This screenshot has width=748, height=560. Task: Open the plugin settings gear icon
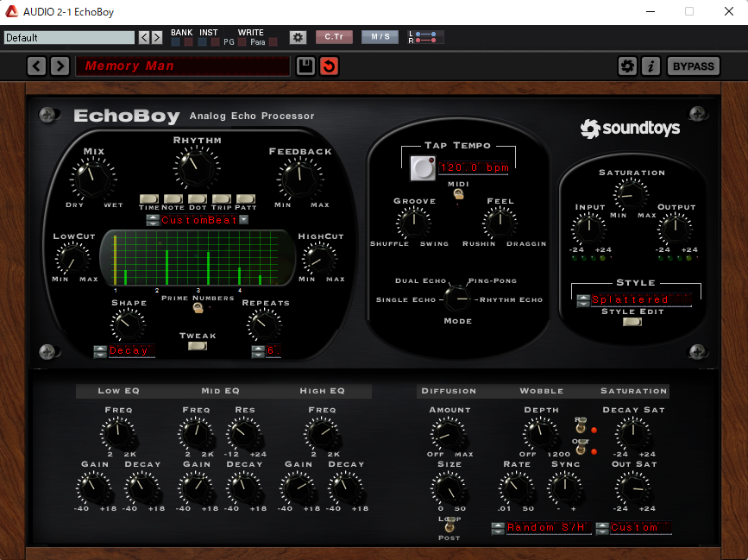299,37
